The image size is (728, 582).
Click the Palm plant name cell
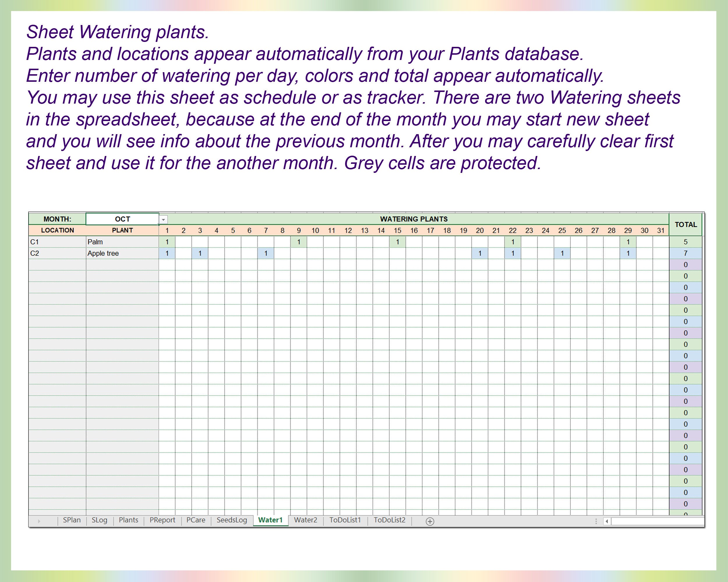click(121, 242)
